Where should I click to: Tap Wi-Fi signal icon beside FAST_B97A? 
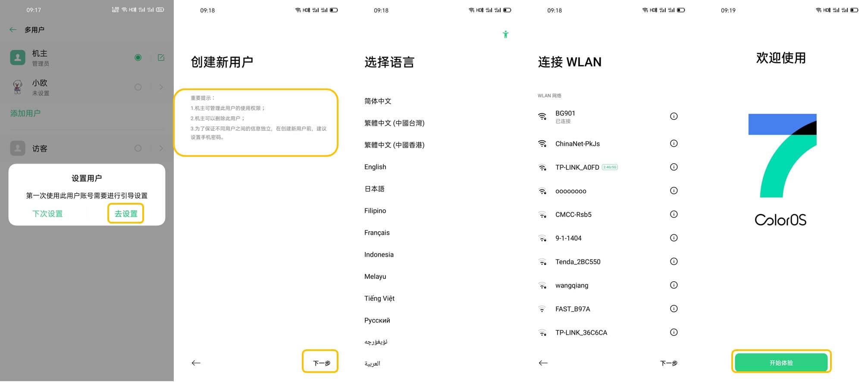542,309
